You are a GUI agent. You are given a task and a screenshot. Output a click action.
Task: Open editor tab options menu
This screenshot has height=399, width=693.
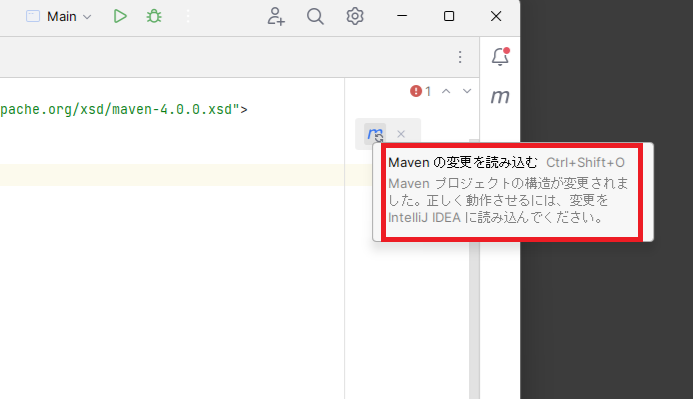point(460,57)
